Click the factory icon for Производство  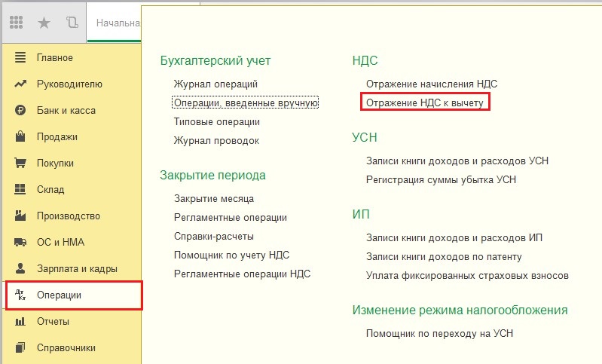[20, 216]
